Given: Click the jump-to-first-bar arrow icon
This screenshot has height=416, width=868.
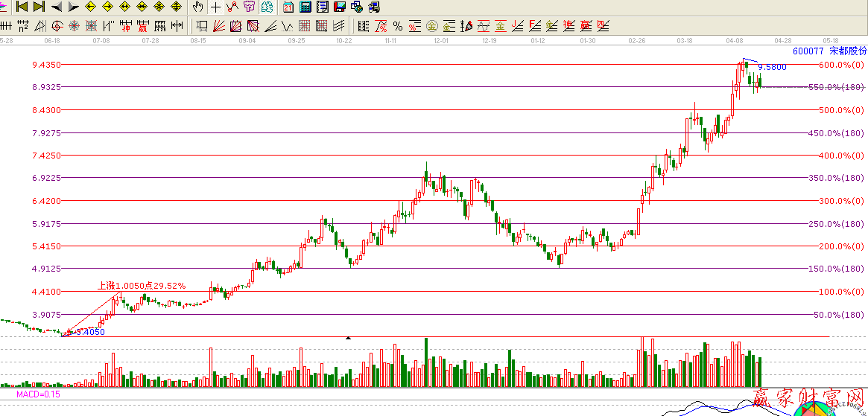Looking at the screenshot, I should coord(22,7).
